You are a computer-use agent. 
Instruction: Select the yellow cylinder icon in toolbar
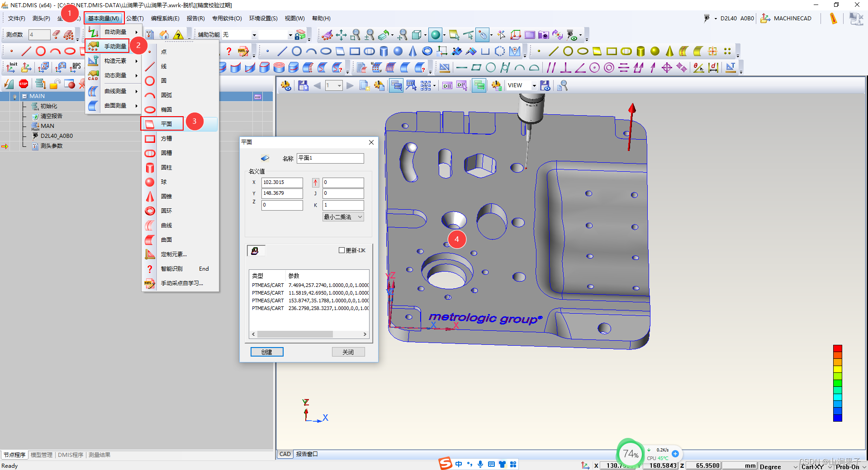(x=640, y=51)
